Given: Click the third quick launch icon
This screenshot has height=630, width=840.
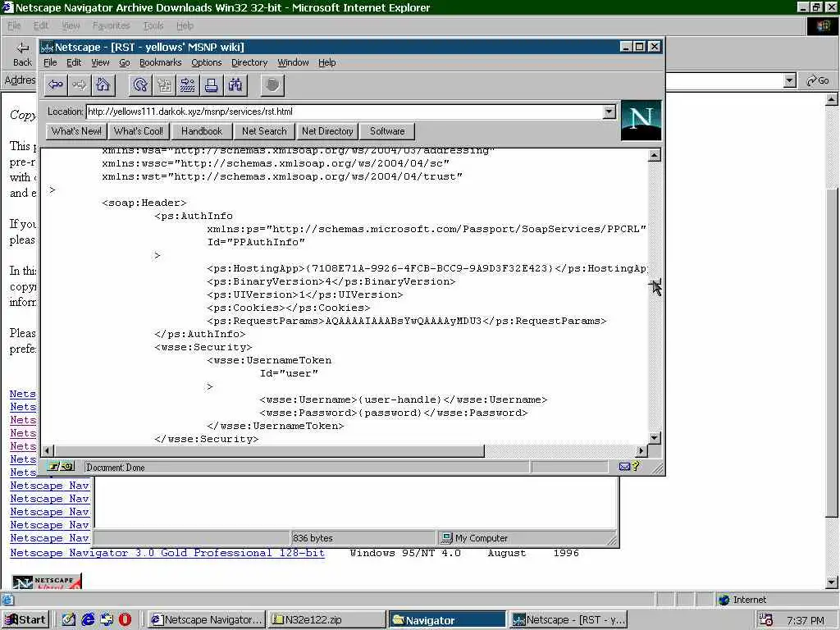Looking at the screenshot, I should 107,619.
